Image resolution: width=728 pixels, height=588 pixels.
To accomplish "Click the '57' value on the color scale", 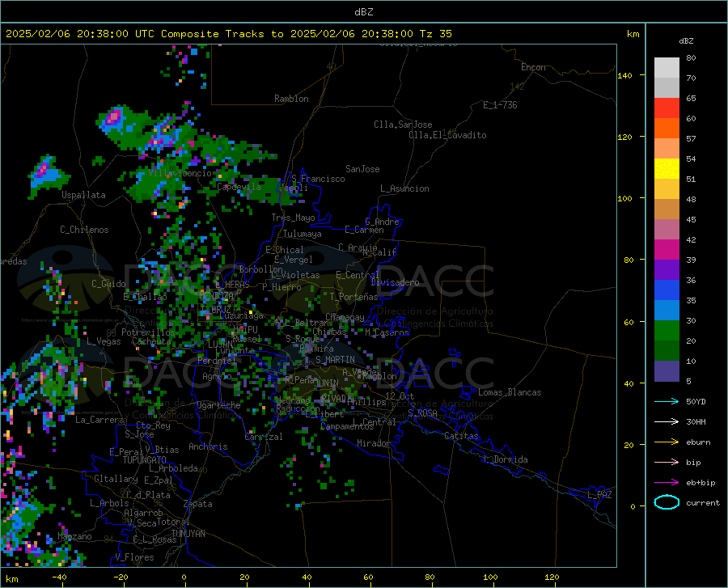I will (x=691, y=139).
